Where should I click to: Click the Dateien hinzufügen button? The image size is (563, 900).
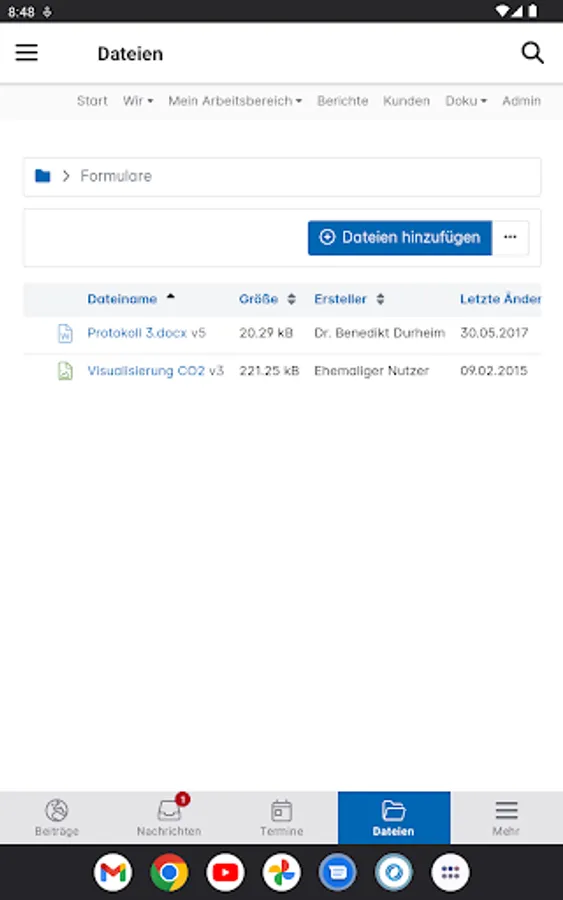400,238
